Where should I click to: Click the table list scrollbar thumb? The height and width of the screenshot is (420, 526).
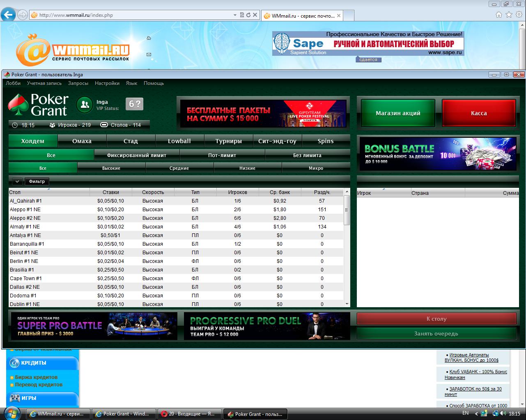click(347, 210)
